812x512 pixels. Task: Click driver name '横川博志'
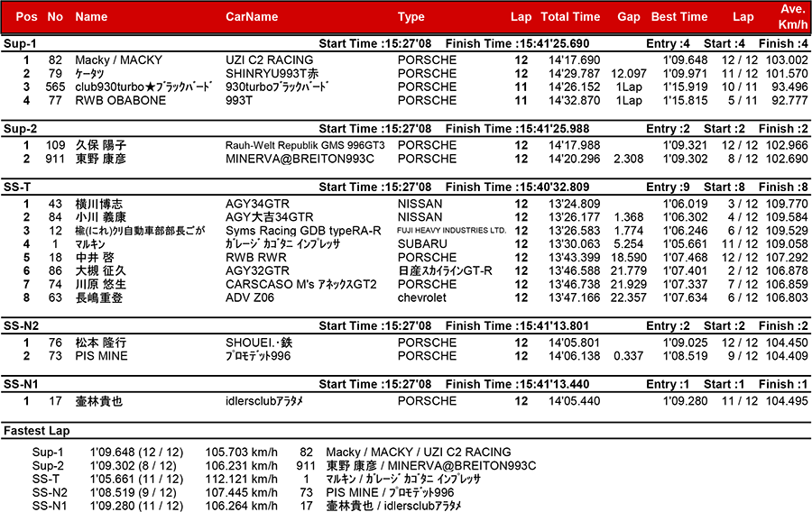99,204
